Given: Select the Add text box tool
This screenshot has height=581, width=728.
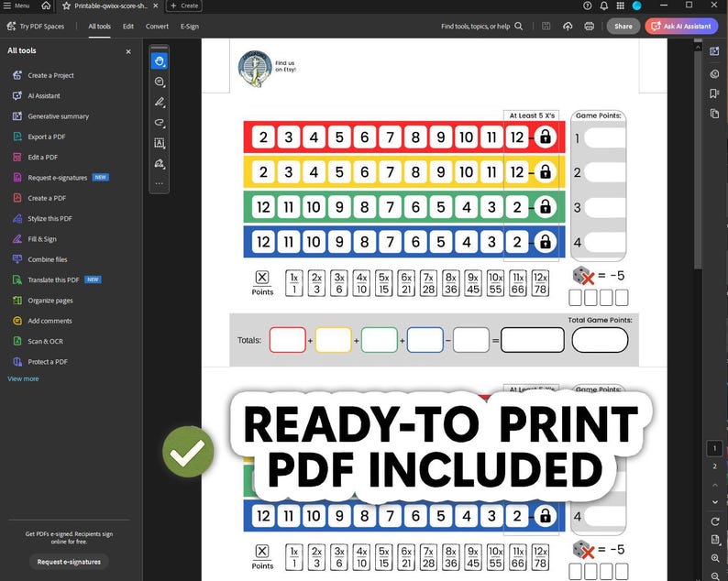Looking at the screenshot, I should (x=160, y=143).
